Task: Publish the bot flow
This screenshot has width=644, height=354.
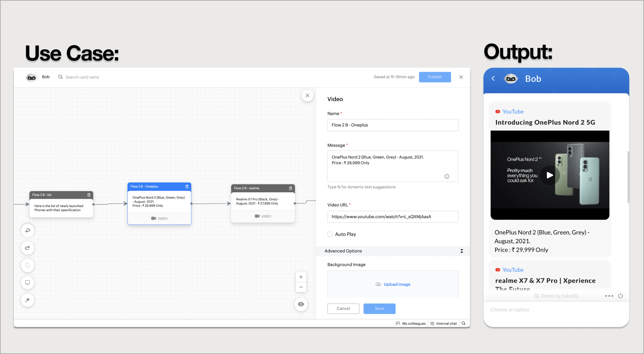Action: (435, 77)
